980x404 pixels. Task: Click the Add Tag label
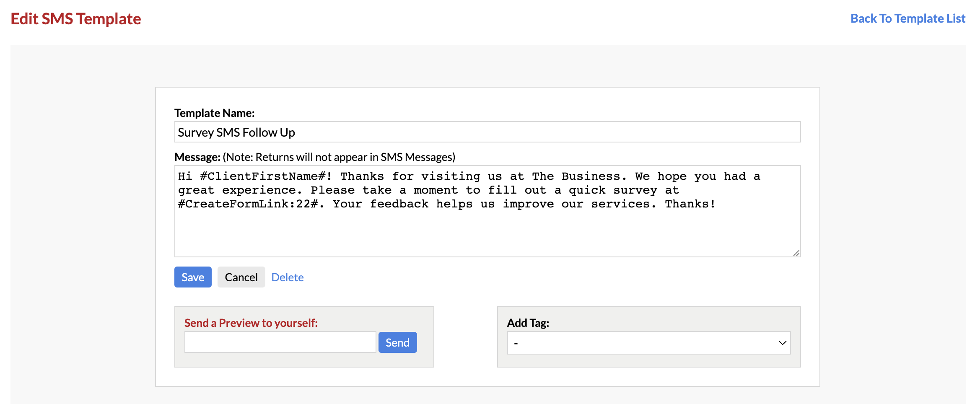(528, 323)
